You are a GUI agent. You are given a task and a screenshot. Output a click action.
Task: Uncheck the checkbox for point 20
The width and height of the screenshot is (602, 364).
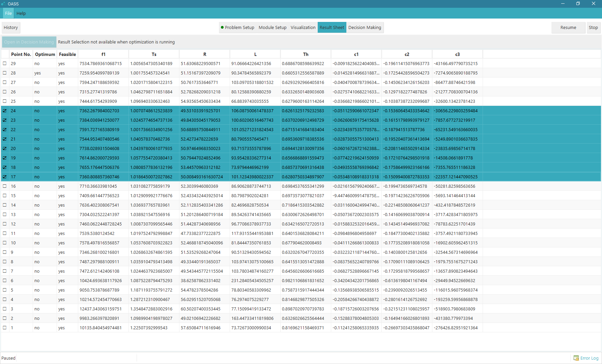tap(5, 148)
